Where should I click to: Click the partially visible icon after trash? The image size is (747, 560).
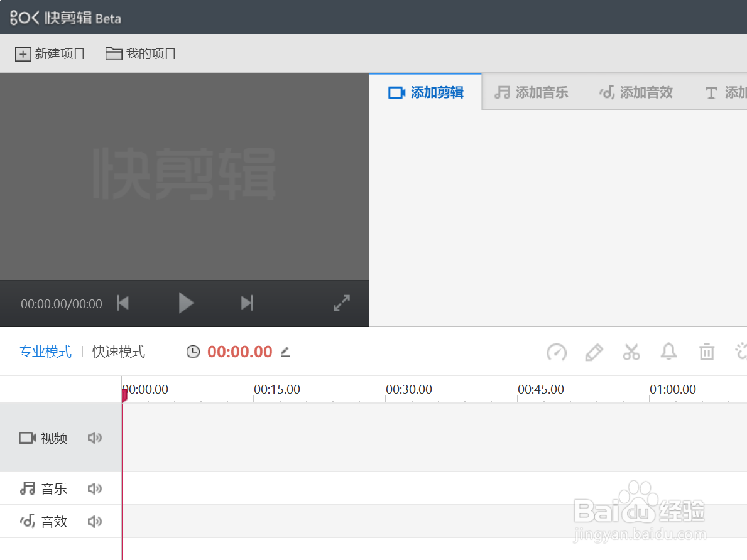click(x=741, y=352)
